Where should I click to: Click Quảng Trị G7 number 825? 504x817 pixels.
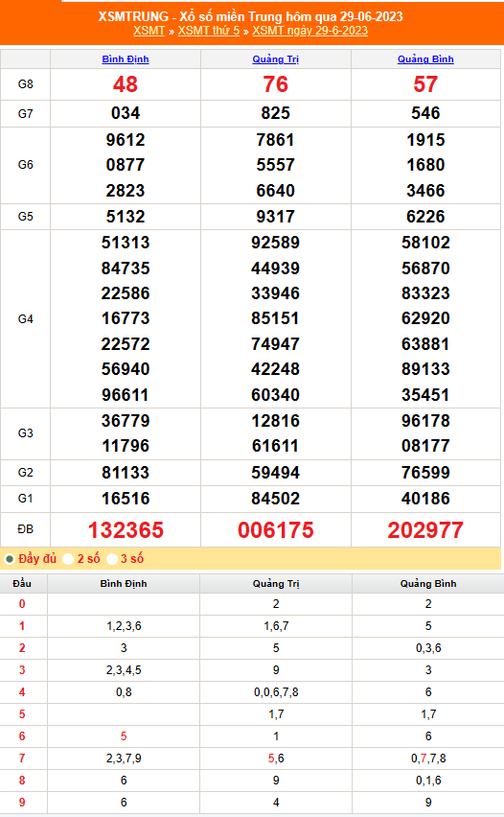(x=275, y=113)
